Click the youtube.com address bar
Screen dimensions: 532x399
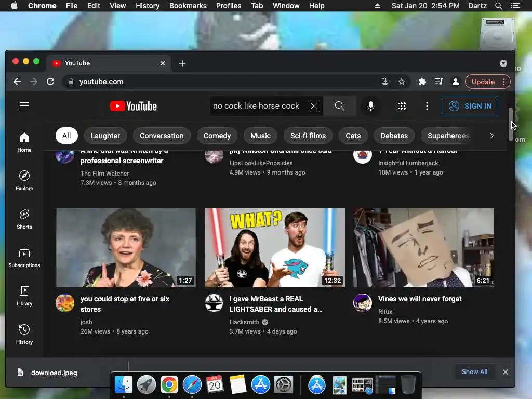point(220,82)
